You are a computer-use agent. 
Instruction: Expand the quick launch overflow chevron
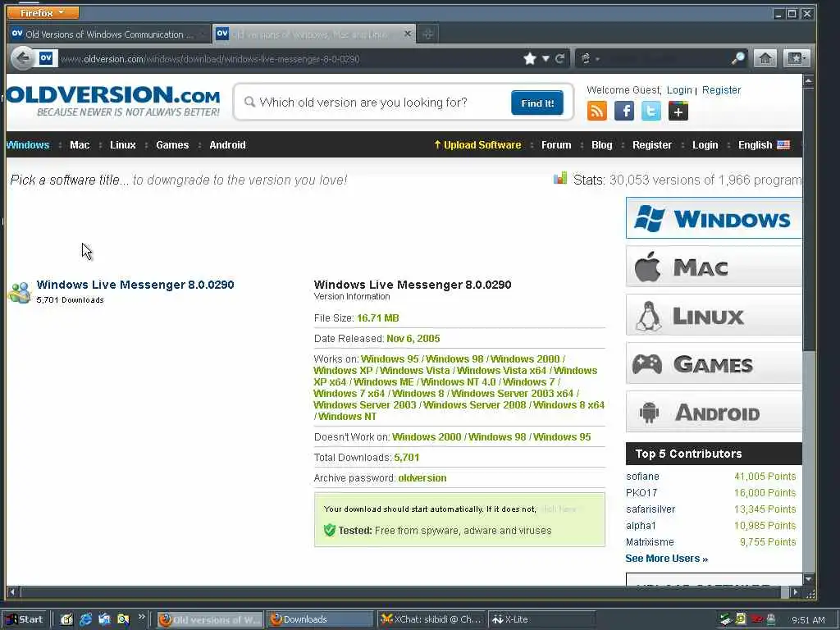(x=141, y=617)
